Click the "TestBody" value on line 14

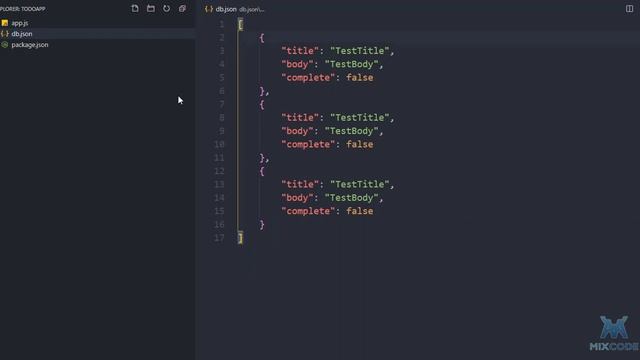(351, 198)
